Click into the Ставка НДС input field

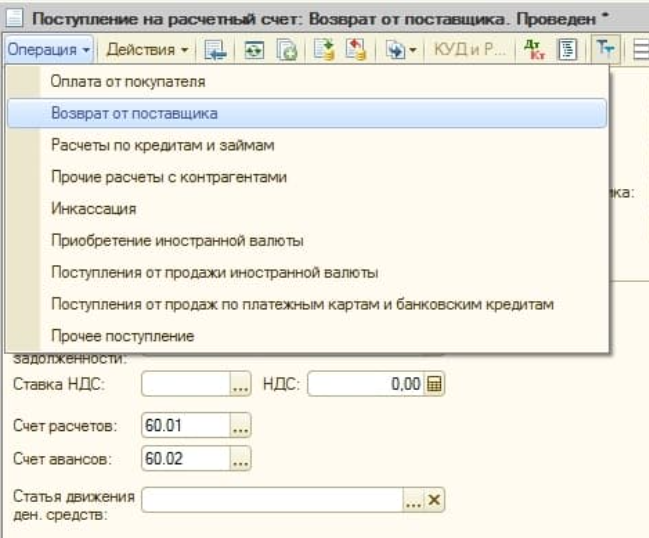(186, 384)
